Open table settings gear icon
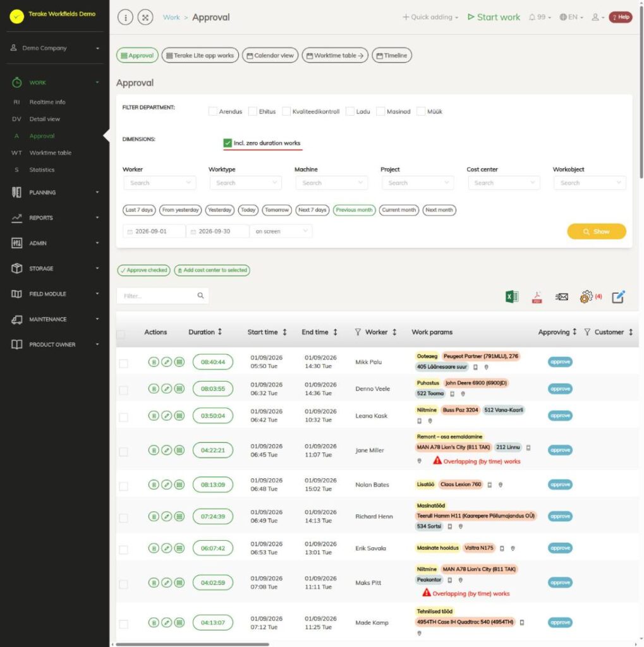Image resolution: width=644 pixels, height=647 pixels. pos(586,297)
